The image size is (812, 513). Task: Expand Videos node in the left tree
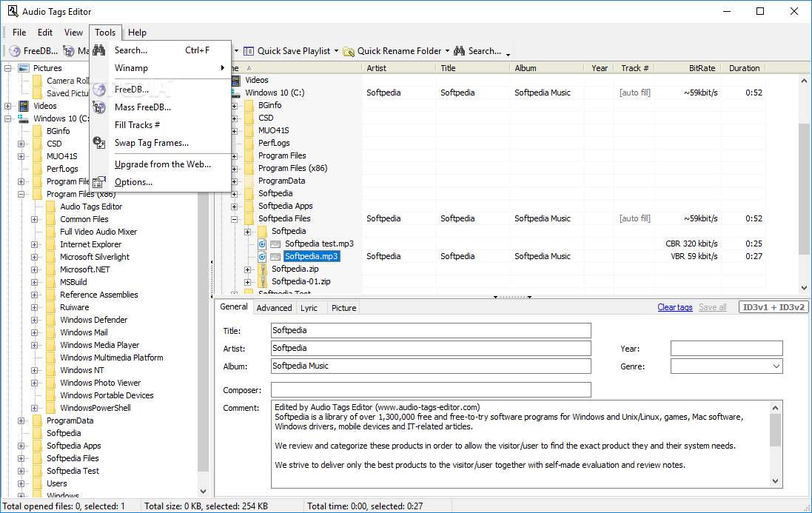(x=7, y=106)
